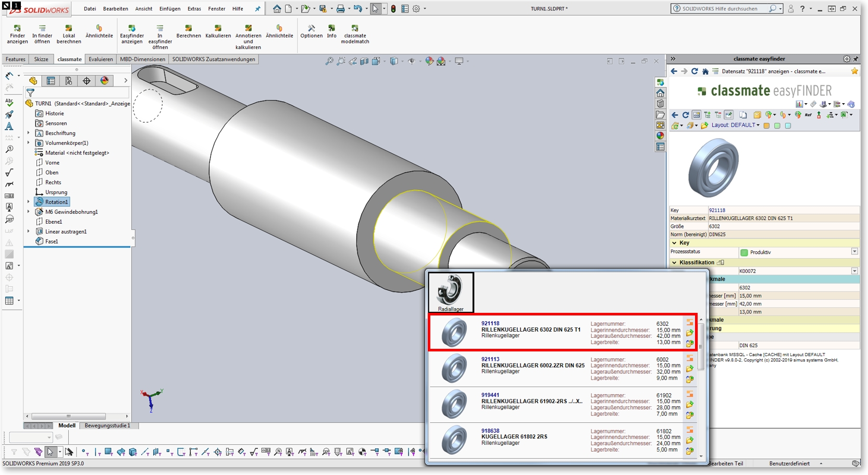
Task: Pin the classmate easyfinder task pane
Action: [x=856, y=59]
